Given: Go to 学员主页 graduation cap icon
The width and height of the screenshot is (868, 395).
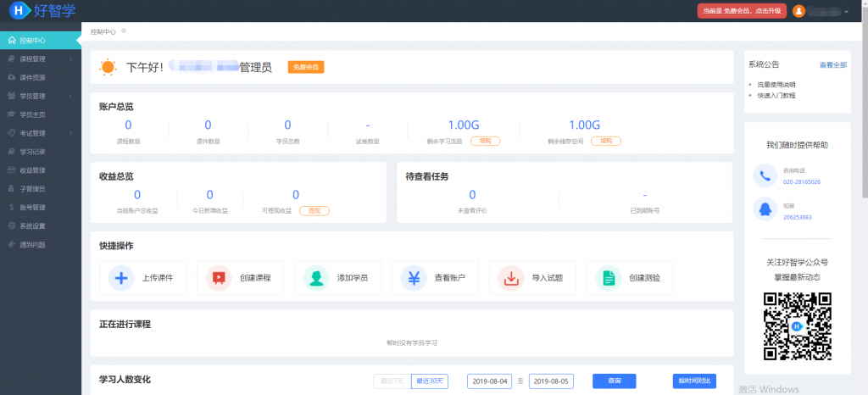Looking at the screenshot, I should coord(12,114).
